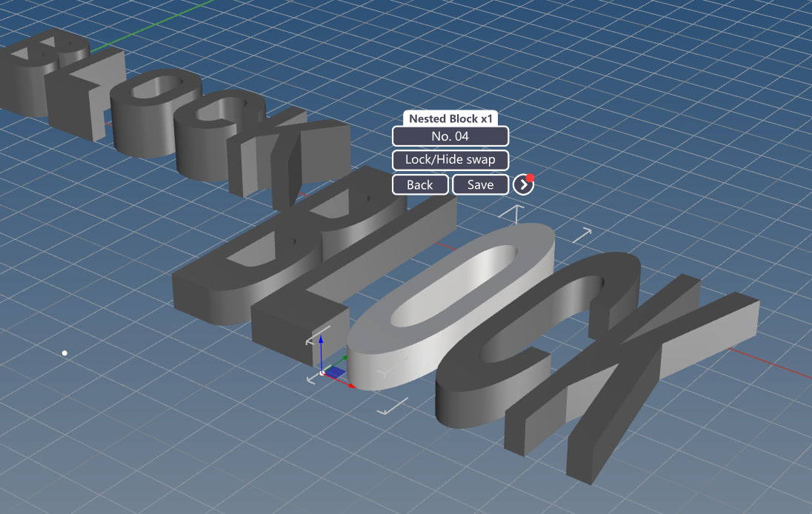Click the circled chevron arrow with red dot
The height and width of the screenshot is (514, 812).
tap(524, 184)
